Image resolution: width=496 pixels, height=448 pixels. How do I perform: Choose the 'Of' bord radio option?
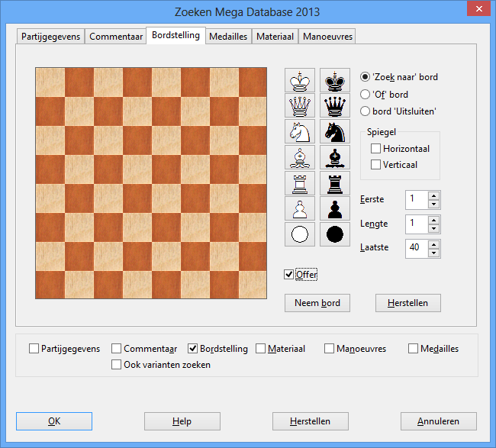tap(365, 95)
